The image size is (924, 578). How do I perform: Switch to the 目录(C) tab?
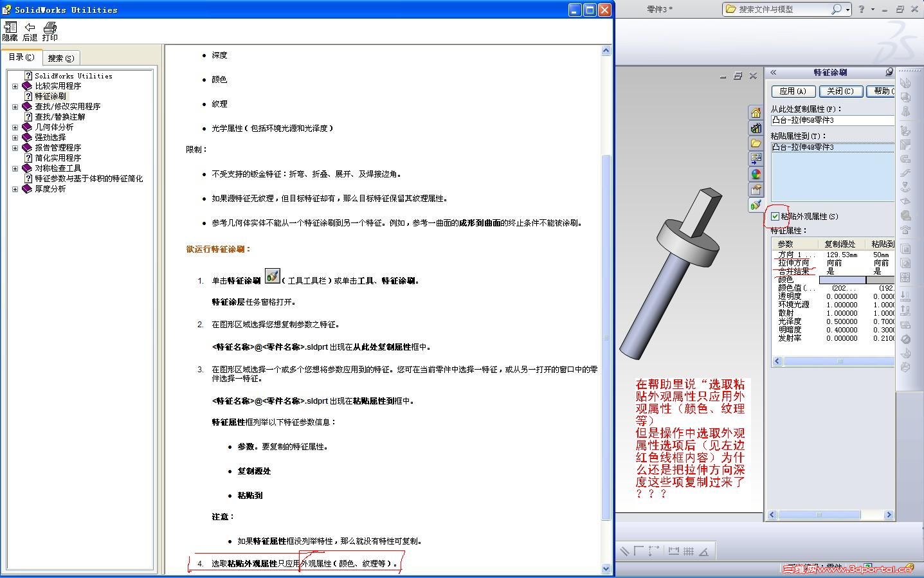pyautogui.click(x=21, y=57)
